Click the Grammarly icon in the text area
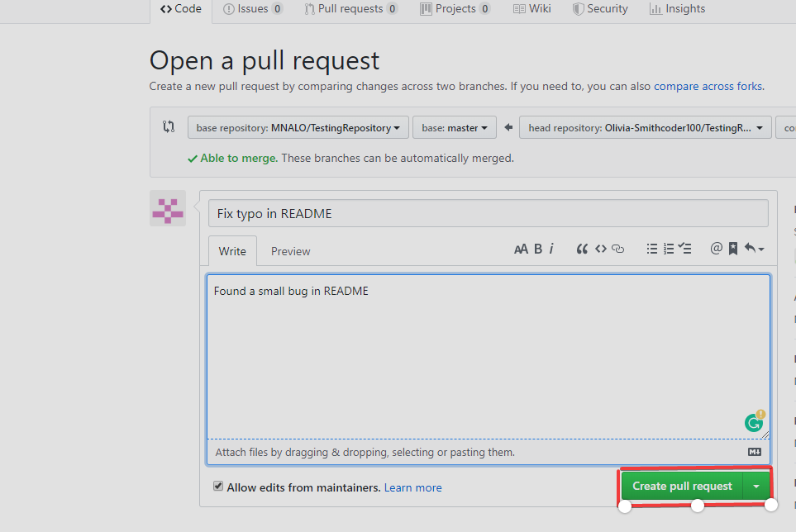 point(754,422)
